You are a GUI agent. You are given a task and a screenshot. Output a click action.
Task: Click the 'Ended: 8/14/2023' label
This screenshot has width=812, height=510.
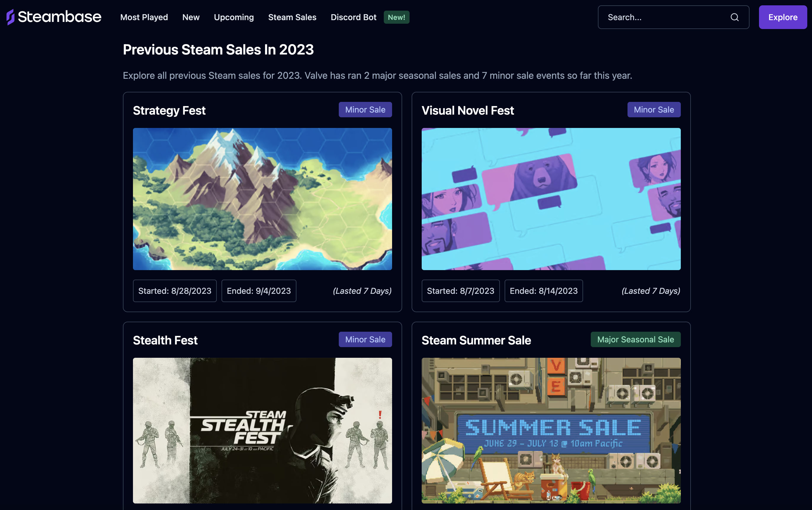pos(544,291)
